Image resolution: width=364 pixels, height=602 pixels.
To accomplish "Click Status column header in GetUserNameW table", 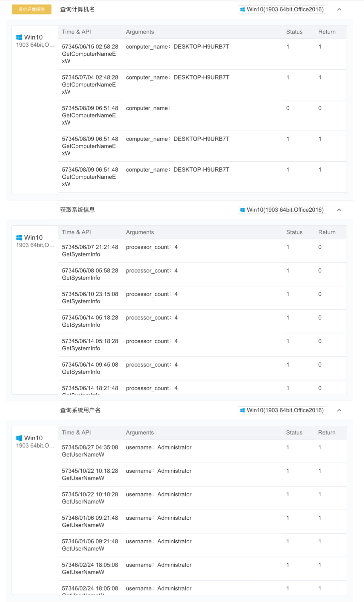I will (x=294, y=433).
